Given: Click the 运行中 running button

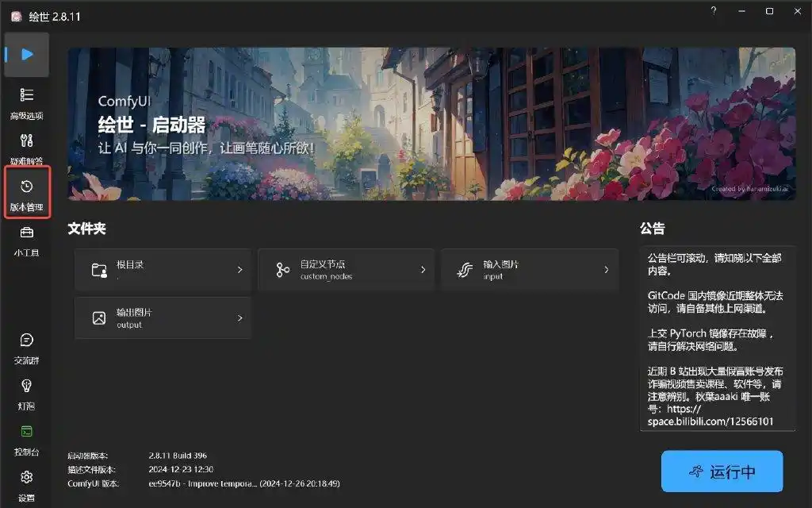Looking at the screenshot, I should click(x=722, y=471).
